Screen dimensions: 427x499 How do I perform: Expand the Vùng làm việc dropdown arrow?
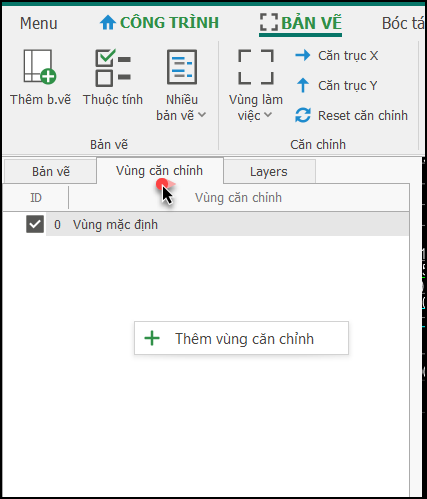tap(268, 115)
